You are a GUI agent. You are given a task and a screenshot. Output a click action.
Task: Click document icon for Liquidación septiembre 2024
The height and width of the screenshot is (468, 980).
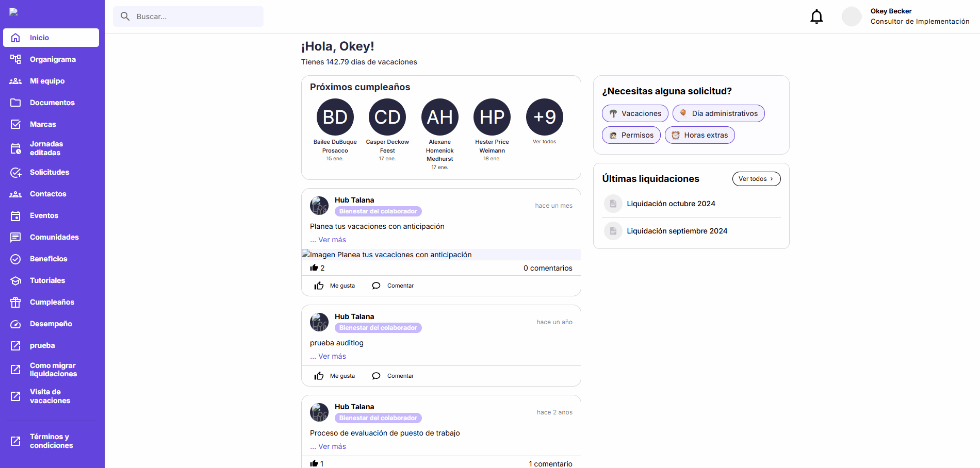point(613,231)
